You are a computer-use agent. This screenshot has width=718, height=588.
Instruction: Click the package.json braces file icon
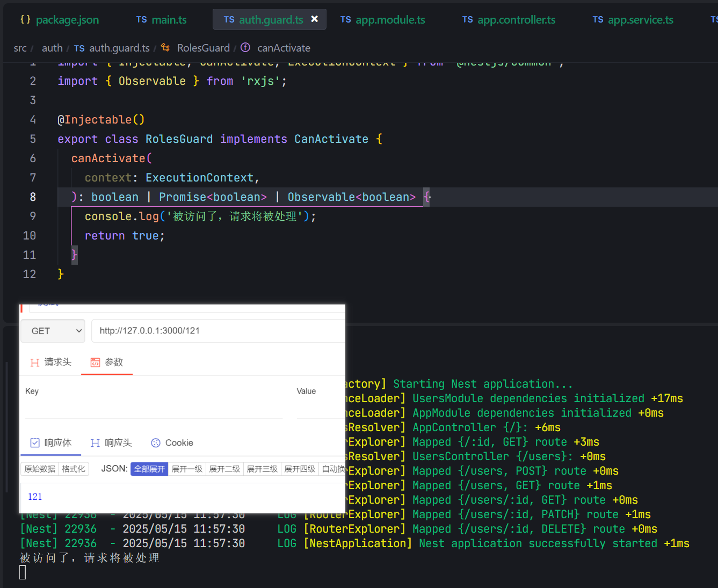pos(25,19)
